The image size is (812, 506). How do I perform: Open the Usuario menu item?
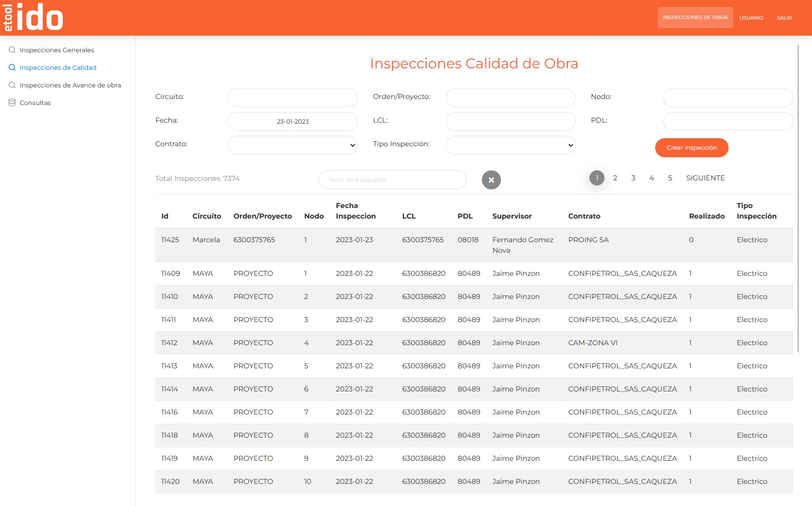(751, 18)
